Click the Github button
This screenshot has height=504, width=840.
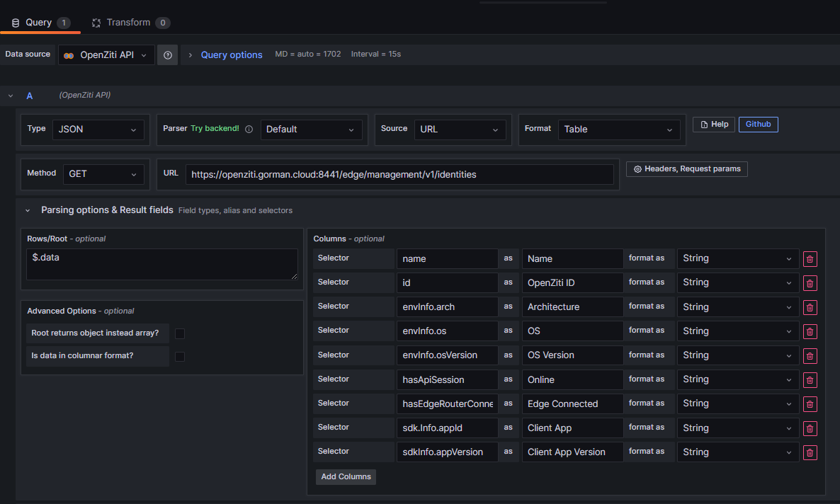pyautogui.click(x=758, y=124)
